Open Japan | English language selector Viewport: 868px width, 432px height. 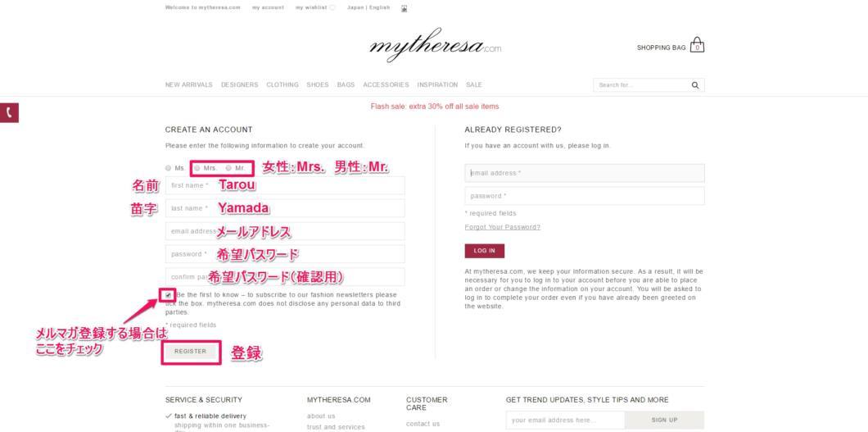point(368,7)
